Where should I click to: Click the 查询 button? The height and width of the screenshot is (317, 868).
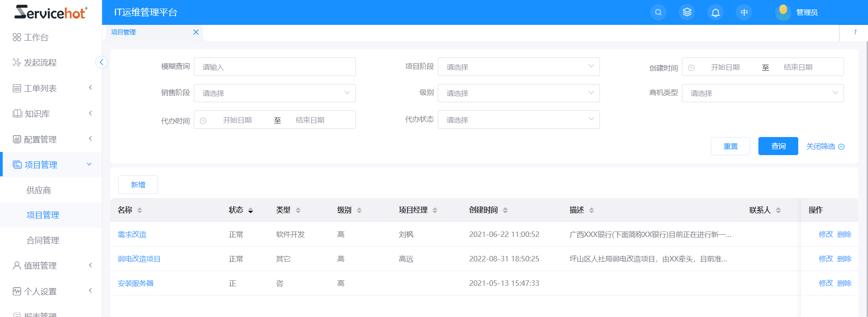[x=778, y=146]
